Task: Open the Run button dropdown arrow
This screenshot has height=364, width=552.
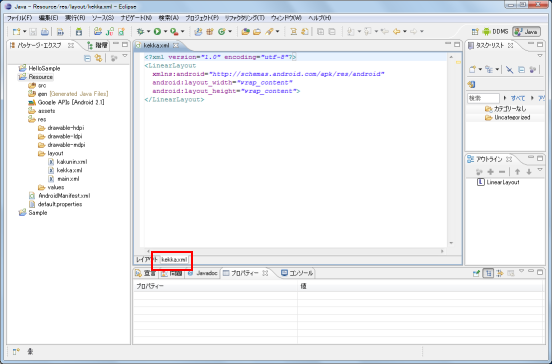Action: [x=165, y=32]
